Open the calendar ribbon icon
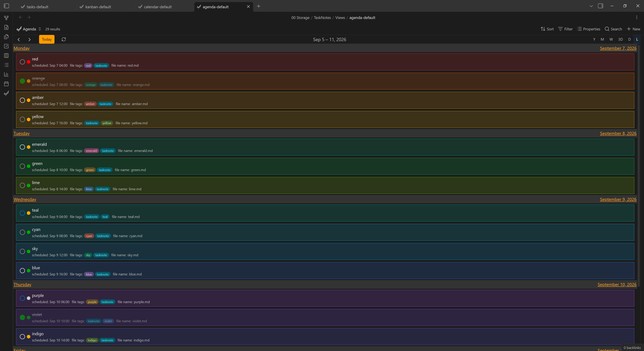Screen dimensions: 644x351 7,84
